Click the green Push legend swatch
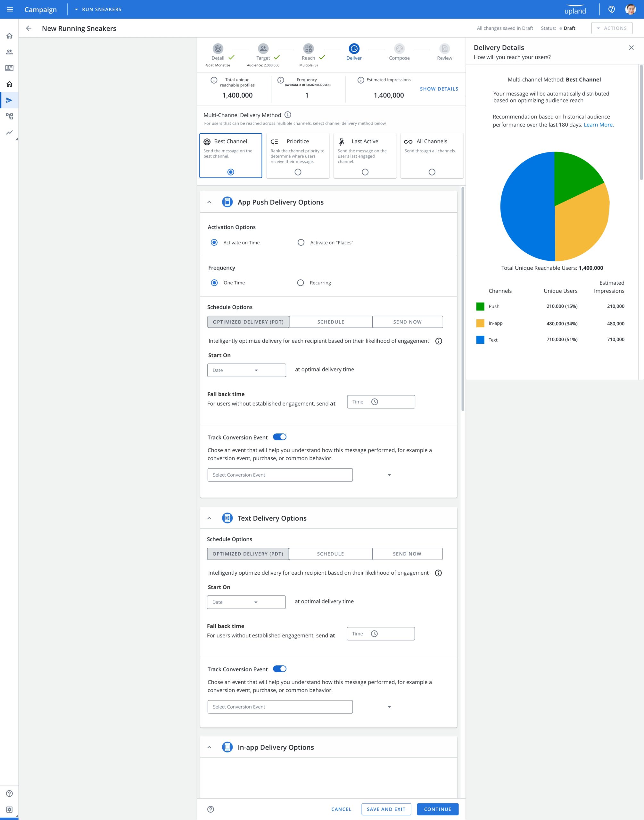Image resolution: width=644 pixels, height=820 pixels. [480, 306]
